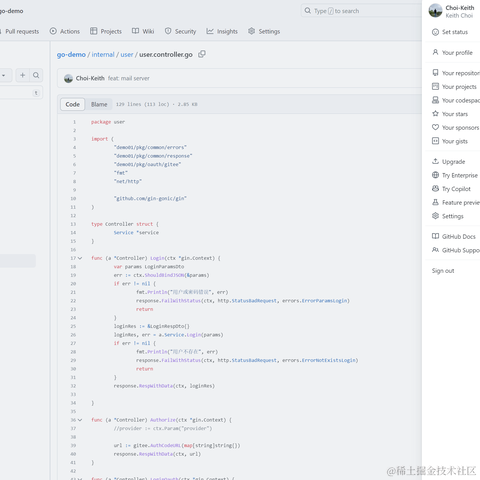Click the codespaces icon in the user menu
480x480 pixels.
click(x=435, y=100)
